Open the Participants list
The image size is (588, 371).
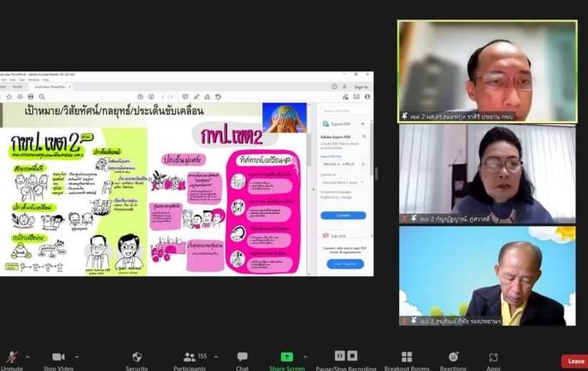tap(190, 357)
